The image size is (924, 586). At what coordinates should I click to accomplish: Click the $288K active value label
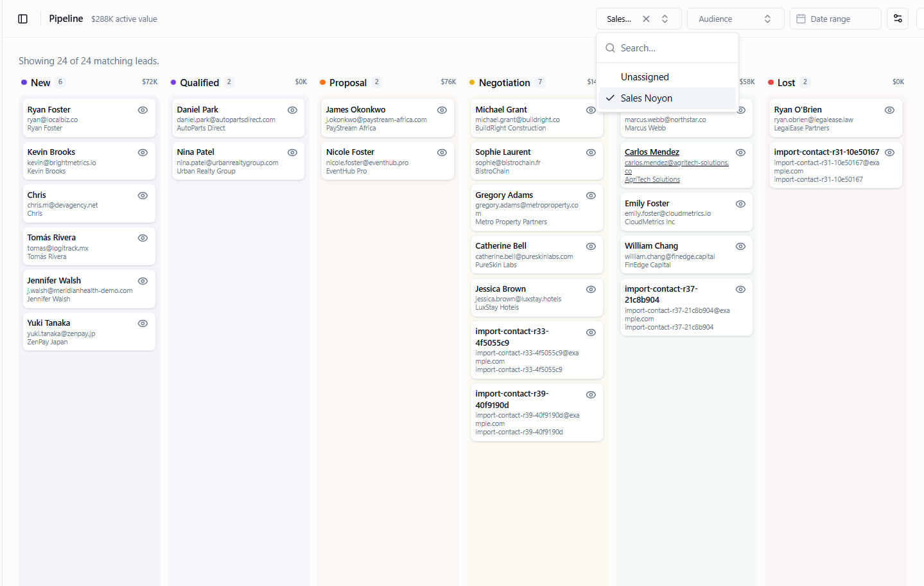[x=124, y=19]
